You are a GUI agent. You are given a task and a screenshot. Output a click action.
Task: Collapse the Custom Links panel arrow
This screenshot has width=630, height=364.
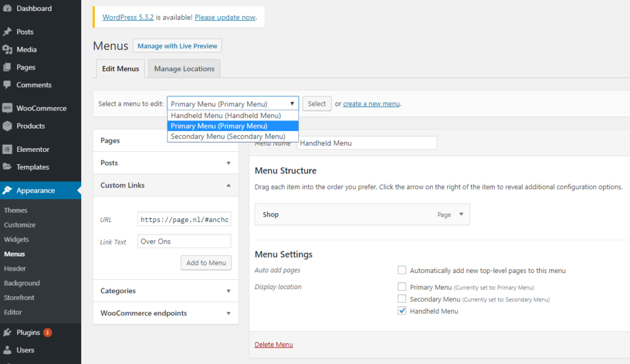point(228,185)
